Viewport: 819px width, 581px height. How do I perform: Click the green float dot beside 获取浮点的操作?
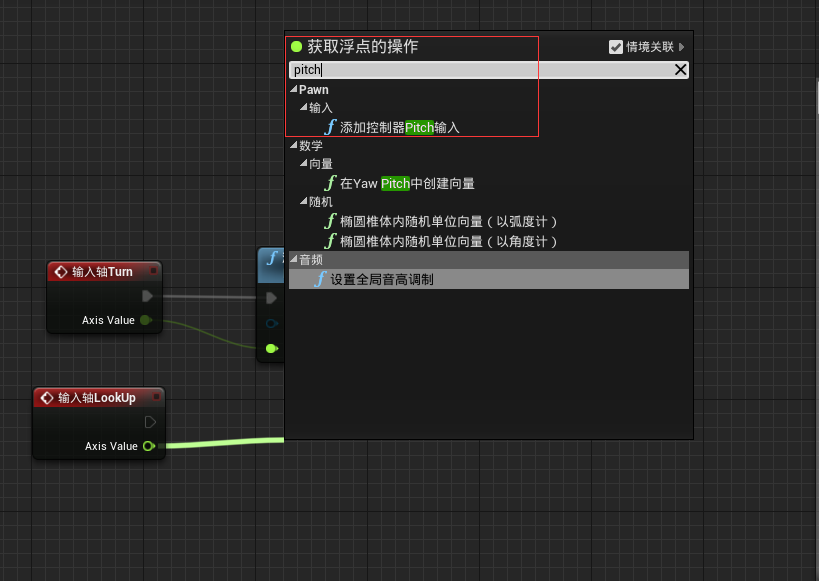coord(297,47)
